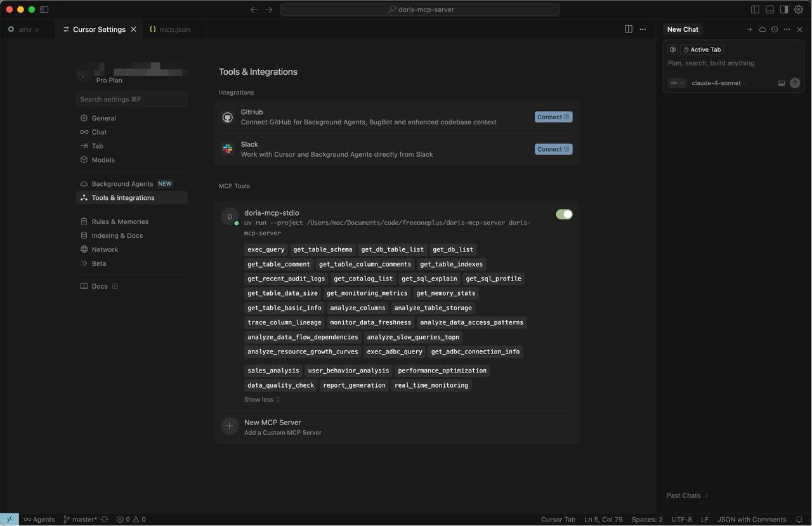Screen dimensions: 812x526
Task: Open errors and warnings count in status bar
Action: click(x=131, y=519)
